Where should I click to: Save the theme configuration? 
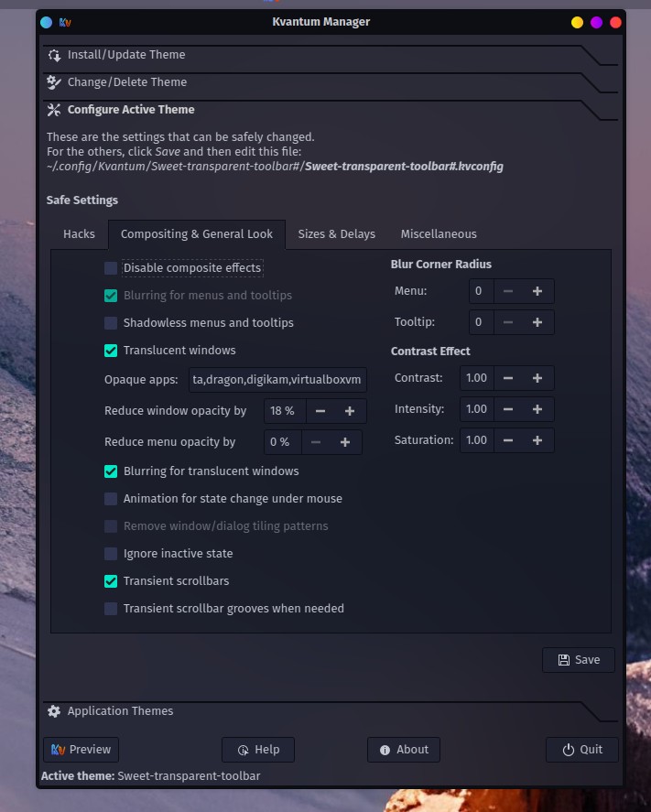pyautogui.click(x=579, y=660)
